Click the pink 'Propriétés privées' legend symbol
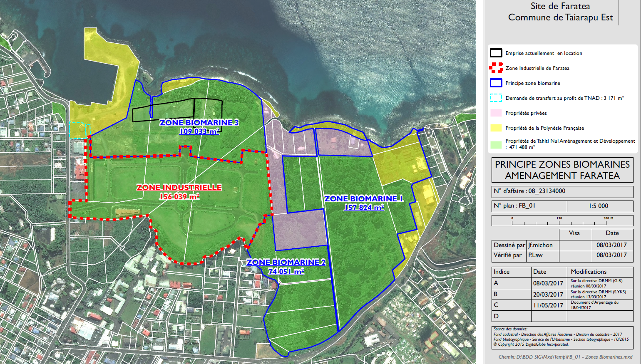This screenshot has width=641, height=364. (x=496, y=113)
